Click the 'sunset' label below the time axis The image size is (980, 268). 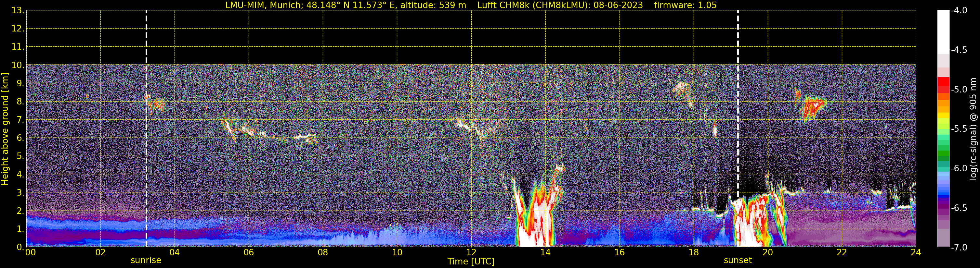(x=738, y=261)
